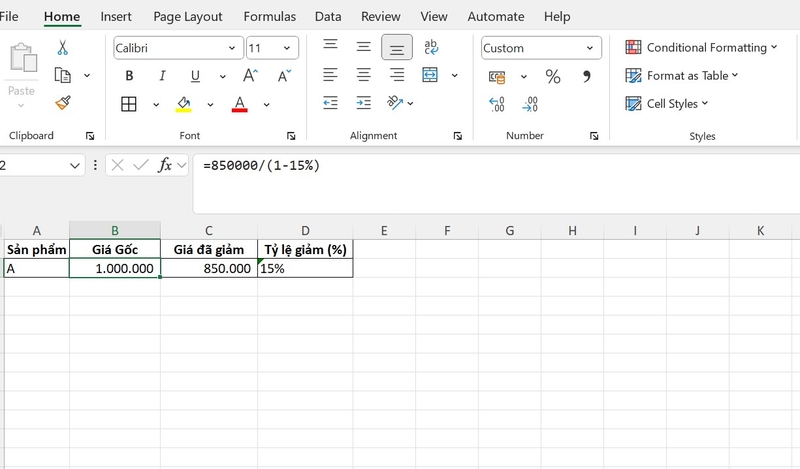
Task: Open the Font settings dialog launcher
Action: click(291, 136)
